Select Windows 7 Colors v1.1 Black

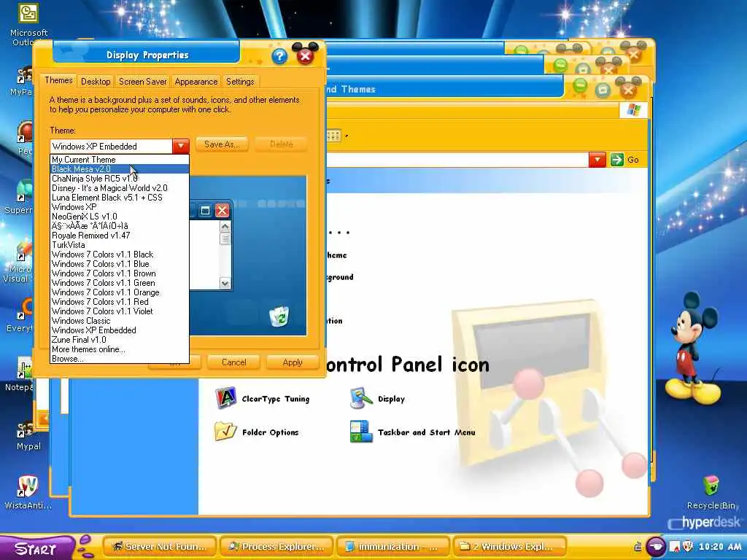click(x=120, y=254)
